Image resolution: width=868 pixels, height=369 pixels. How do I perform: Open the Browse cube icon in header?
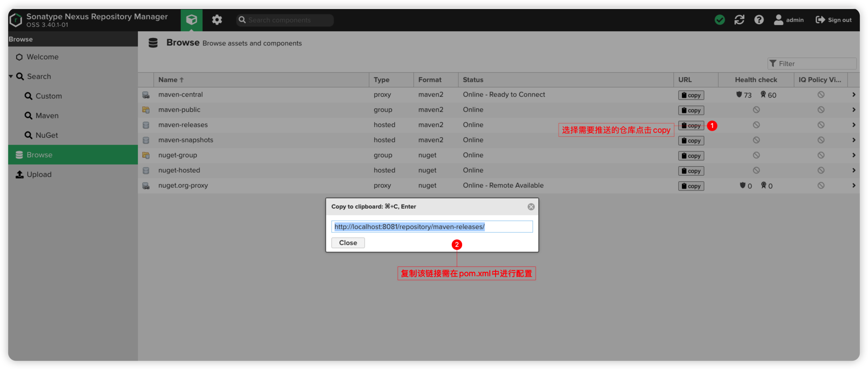191,20
